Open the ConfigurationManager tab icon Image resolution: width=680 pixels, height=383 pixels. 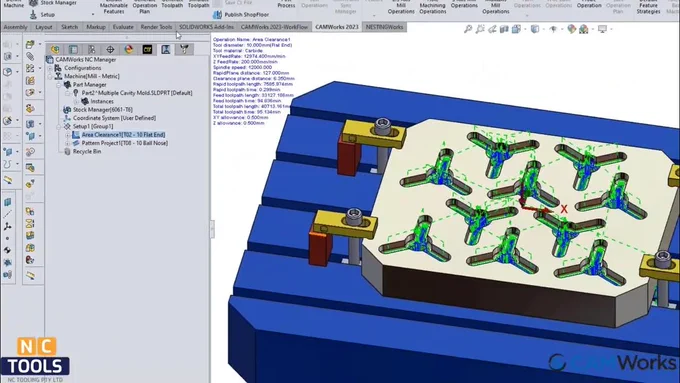click(92, 49)
